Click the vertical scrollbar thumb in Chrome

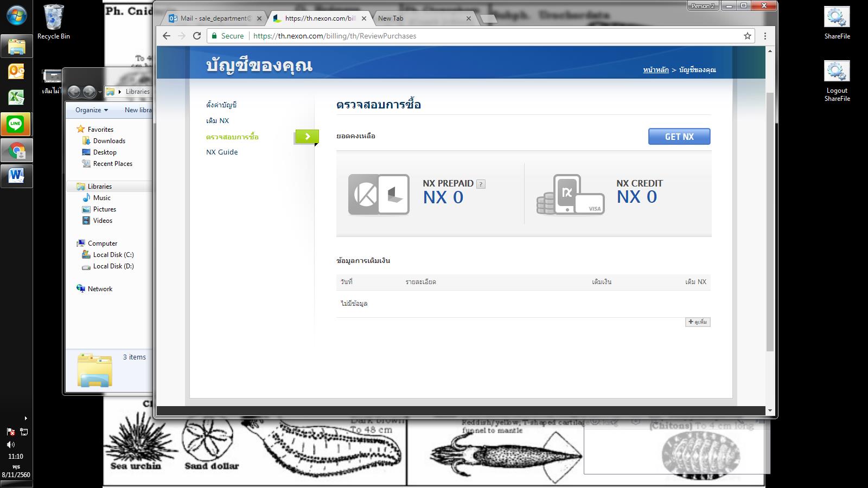tap(769, 221)
